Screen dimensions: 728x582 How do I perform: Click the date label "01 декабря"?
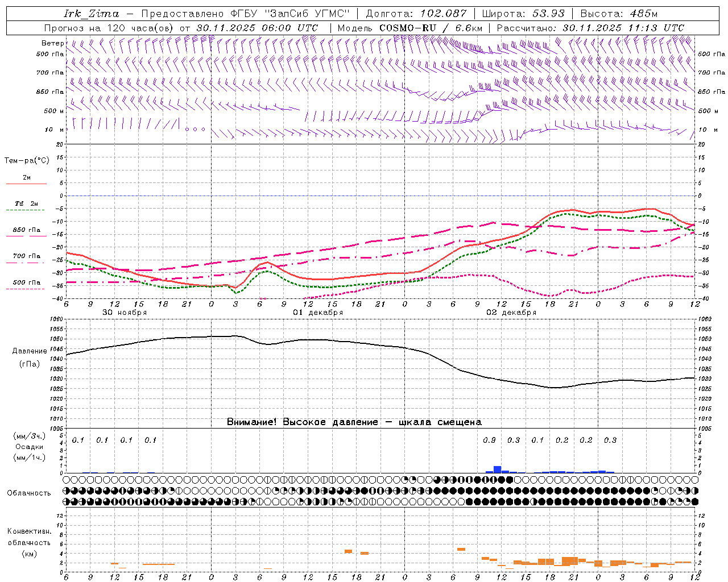coord(318,313)
